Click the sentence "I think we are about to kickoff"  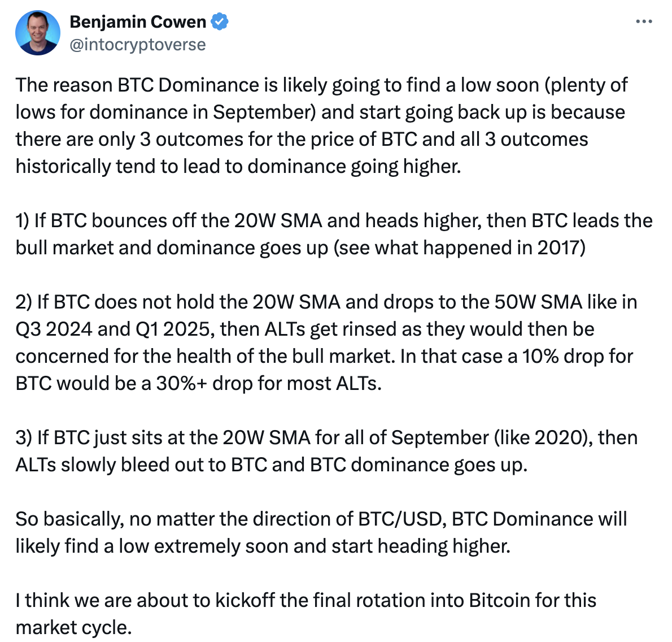(x=306, y=614)
